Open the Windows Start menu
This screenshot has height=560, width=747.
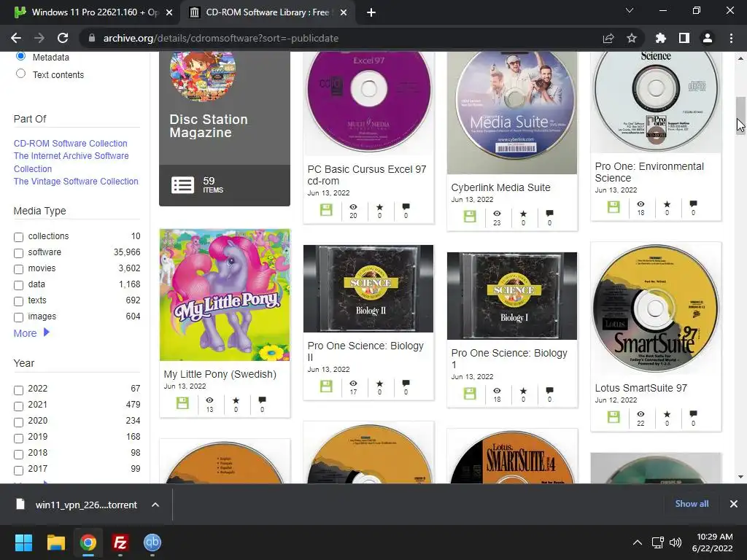click(23, 542)
